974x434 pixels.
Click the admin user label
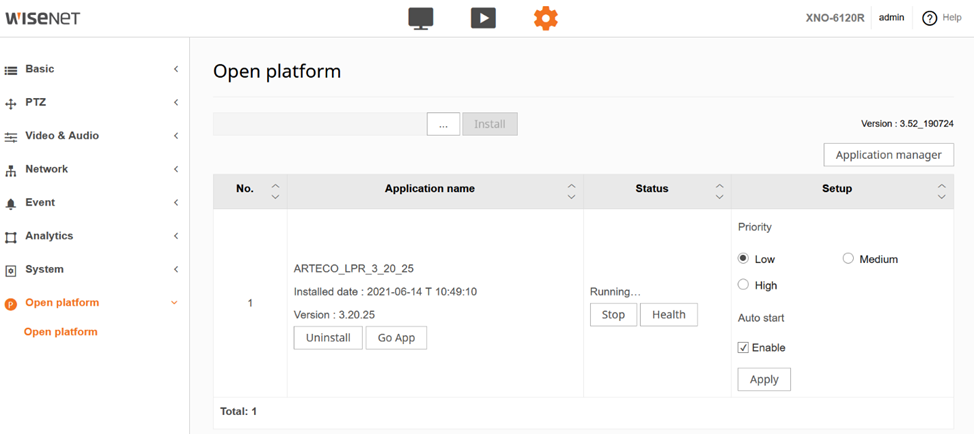(891, 18)
